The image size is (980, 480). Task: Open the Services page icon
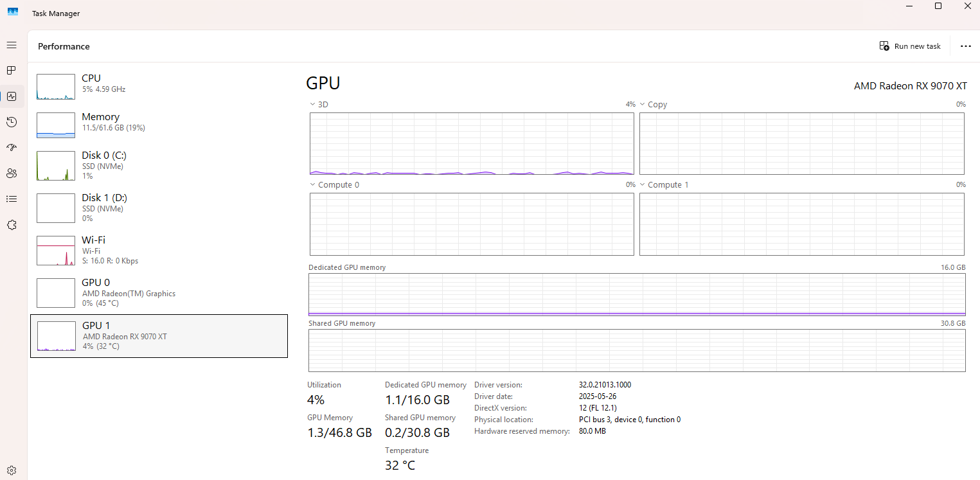pos(12,225)
